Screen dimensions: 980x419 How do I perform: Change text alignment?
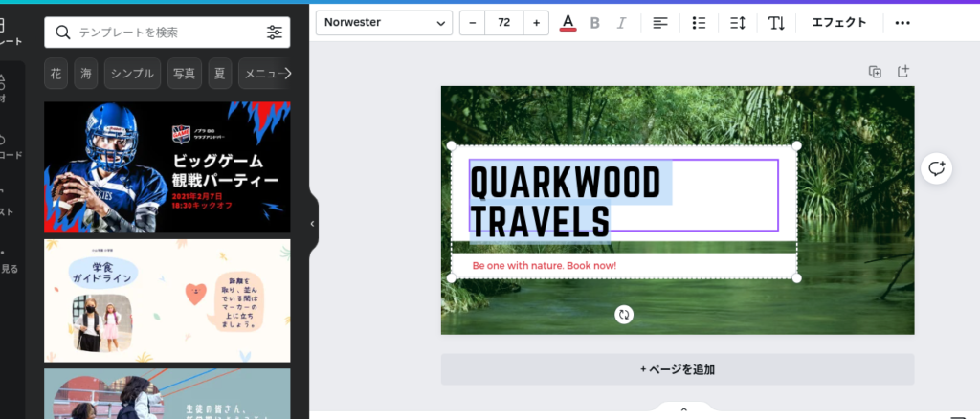(x=660, y=23)
